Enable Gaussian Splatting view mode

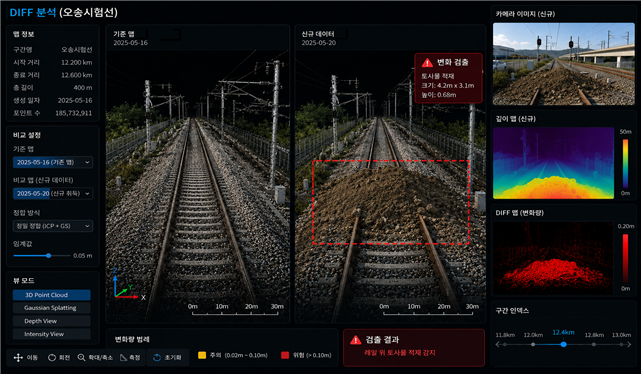click(52, 308)
